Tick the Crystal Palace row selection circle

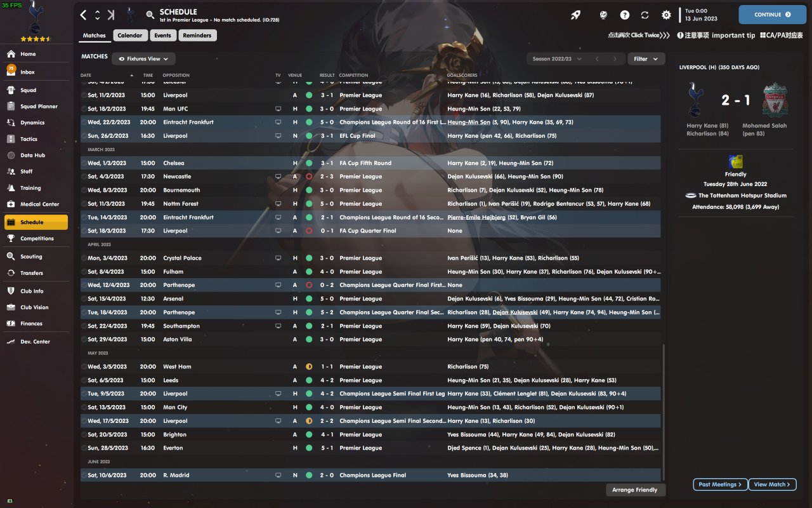[x=84, y=258]
